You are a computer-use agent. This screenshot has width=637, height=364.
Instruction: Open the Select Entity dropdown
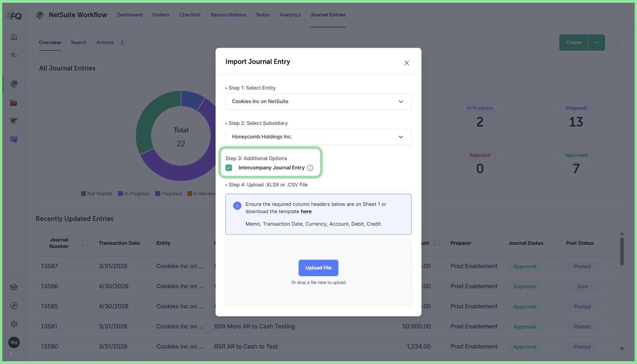pos(318,102)
